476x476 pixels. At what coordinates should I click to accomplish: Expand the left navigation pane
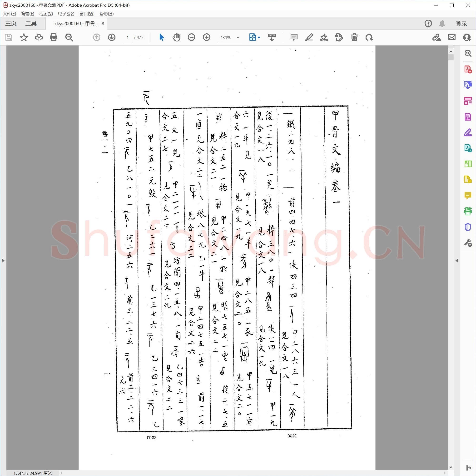point(3,260)
